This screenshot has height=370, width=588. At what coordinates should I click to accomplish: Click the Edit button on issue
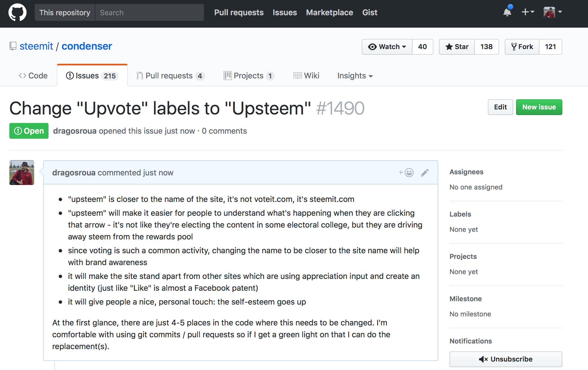[x=500, y=107]
